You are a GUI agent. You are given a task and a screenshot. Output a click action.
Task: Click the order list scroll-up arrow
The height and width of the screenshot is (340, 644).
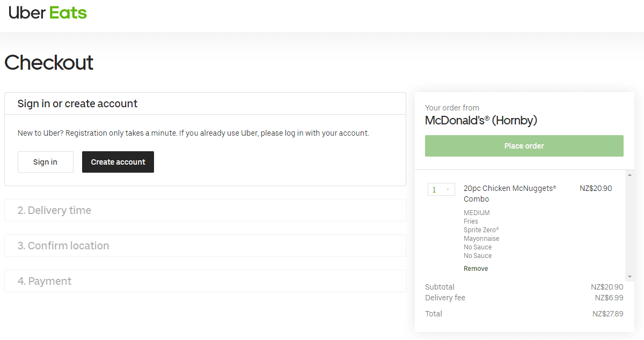pos(630,175)
